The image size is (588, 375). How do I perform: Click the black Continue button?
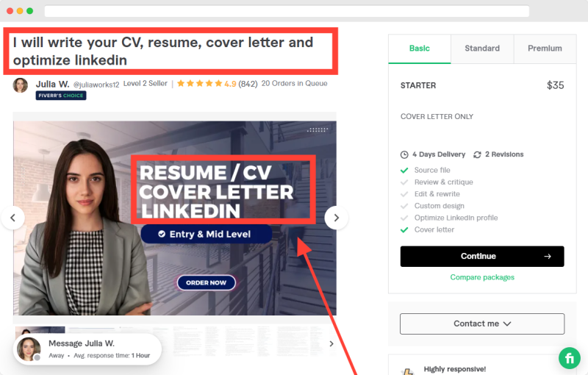(x=482, y=256)
